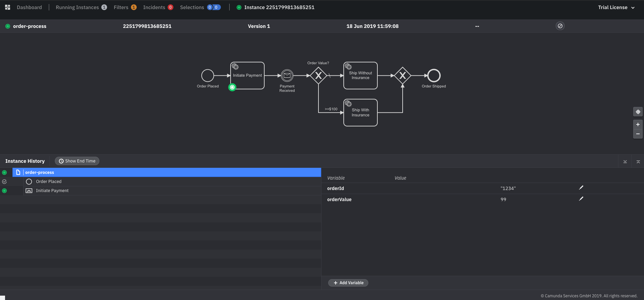This screenshot has height=300, width=644.
Task: Click the orderId variable name
Action: [336, 188]
